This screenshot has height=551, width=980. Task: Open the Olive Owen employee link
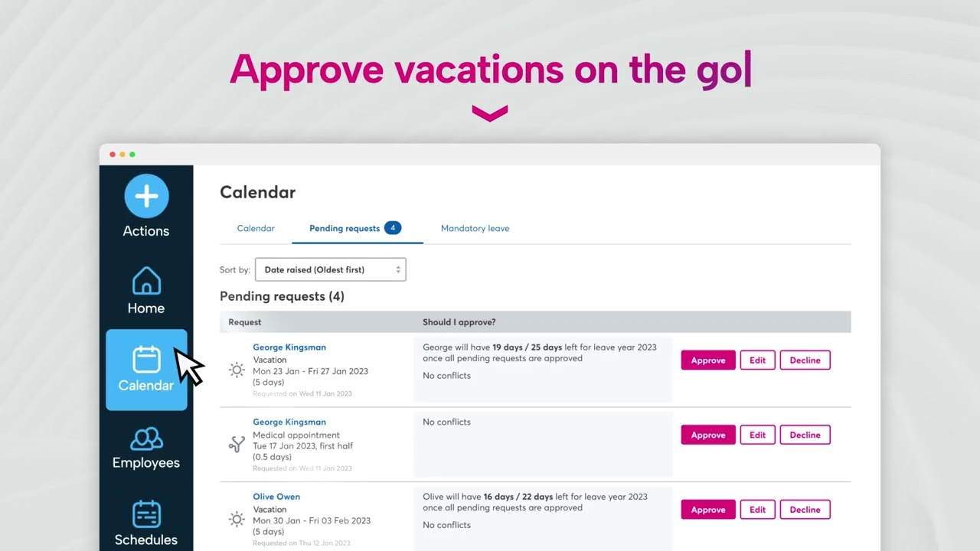[276, 497]
